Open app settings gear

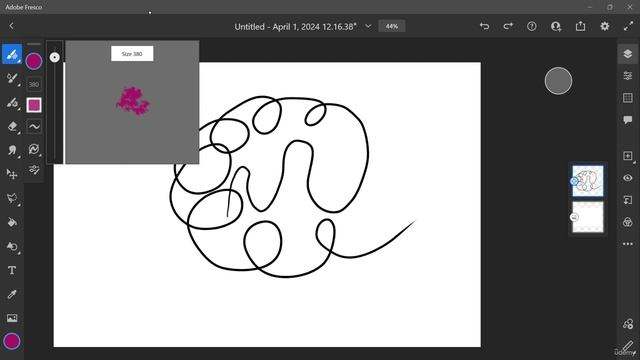604,26
